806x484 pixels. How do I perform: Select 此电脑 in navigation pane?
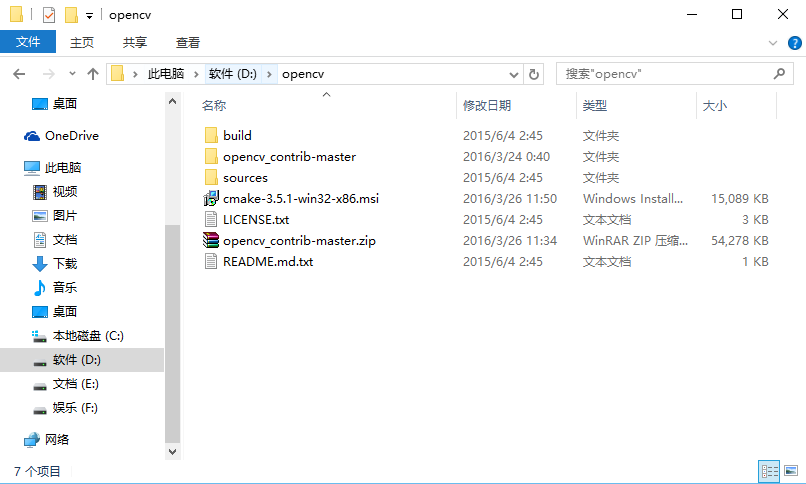coord(62,167)
